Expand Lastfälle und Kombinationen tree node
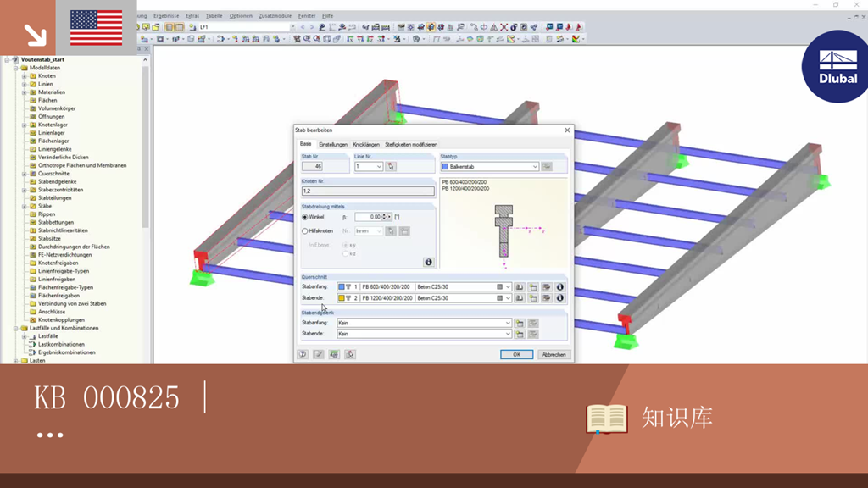Screen dimensions: 868x488 pos(16,328)
